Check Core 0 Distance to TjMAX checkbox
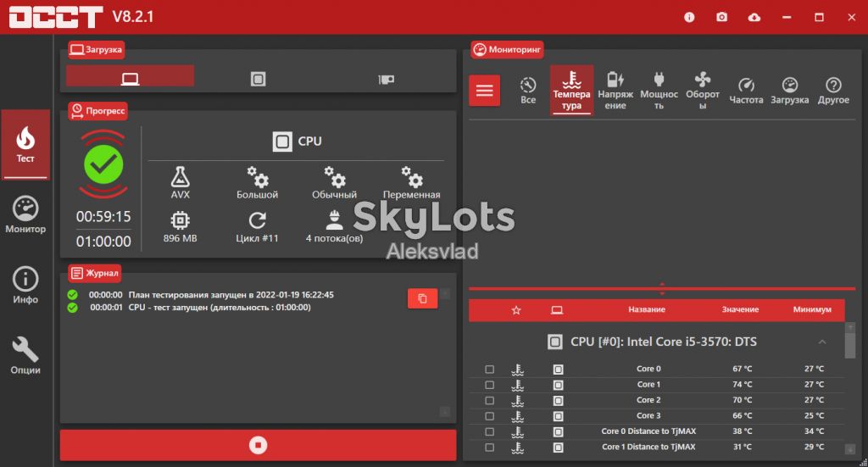 point(489,431)
